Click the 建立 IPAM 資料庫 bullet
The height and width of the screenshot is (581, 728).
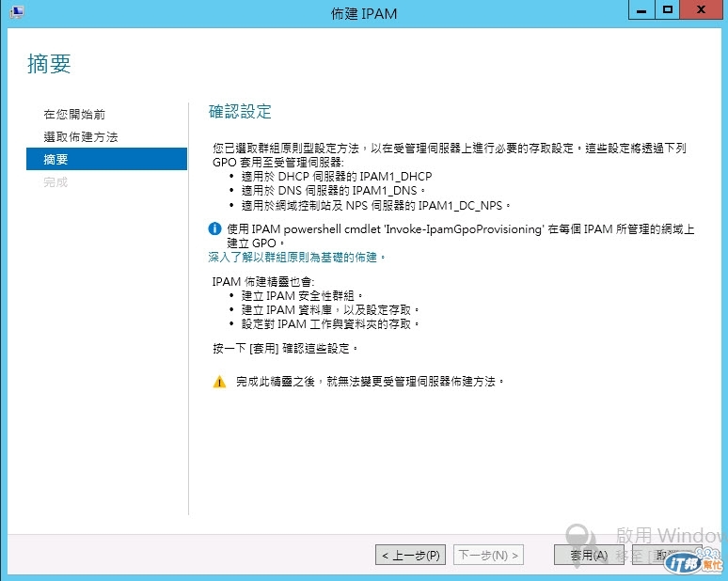click(x=330, y=309)
